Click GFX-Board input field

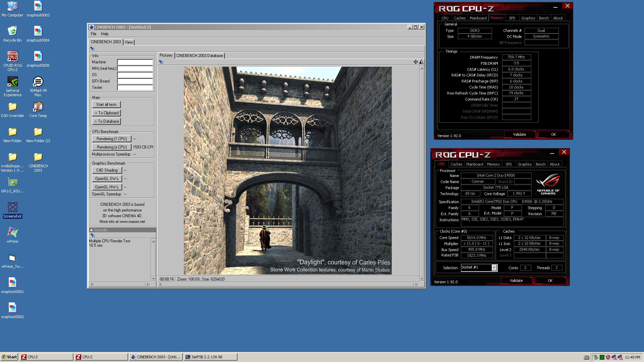(135, 81)
